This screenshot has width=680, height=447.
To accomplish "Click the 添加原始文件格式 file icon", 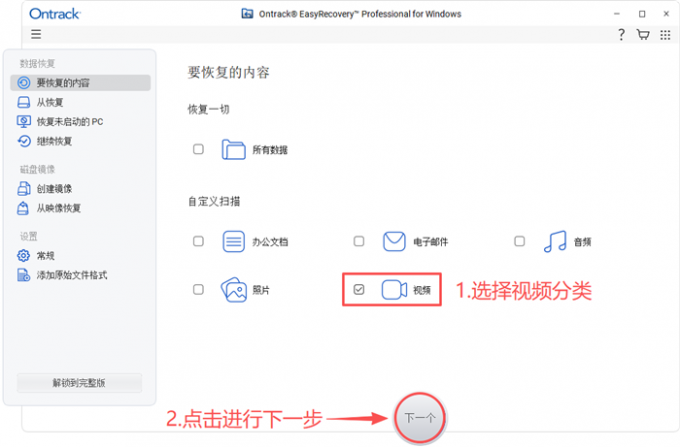I will coord(23,275).
